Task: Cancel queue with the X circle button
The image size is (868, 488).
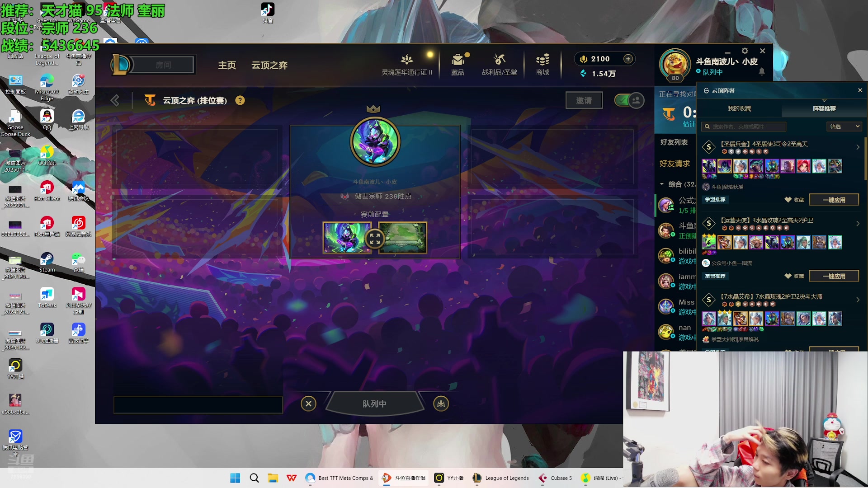Action: coord(308,404)
